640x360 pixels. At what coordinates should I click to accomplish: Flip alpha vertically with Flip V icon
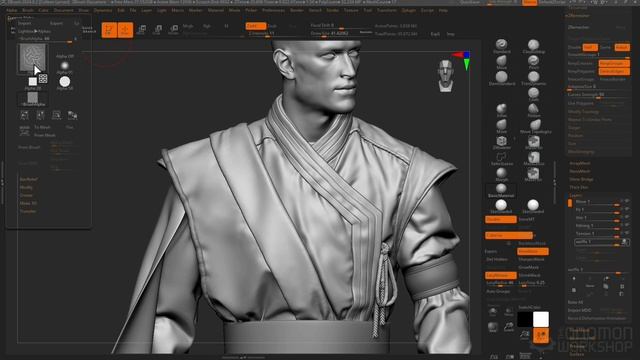[40, 116]
